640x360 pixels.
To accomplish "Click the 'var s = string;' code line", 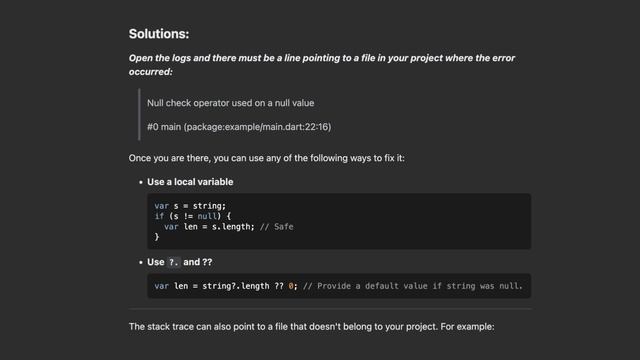I will tap(190, 206).
